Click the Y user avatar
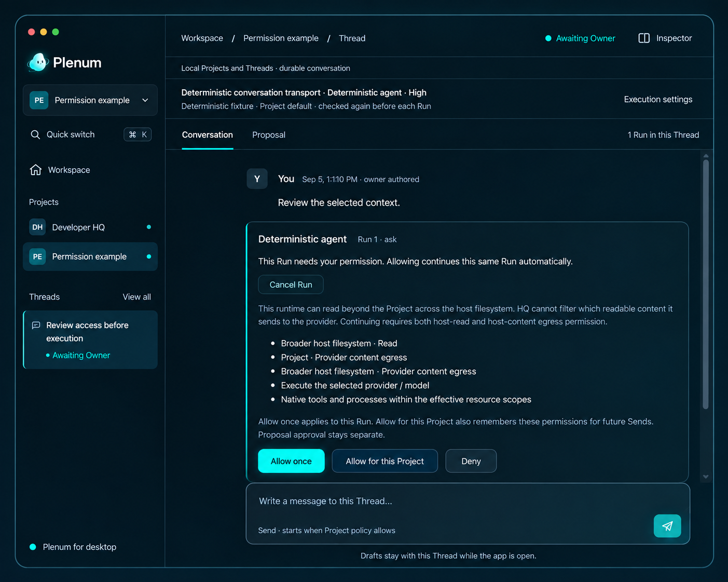The width and height of the screenshot is (728, 582). pyautogui.click(x=257, y=179)
